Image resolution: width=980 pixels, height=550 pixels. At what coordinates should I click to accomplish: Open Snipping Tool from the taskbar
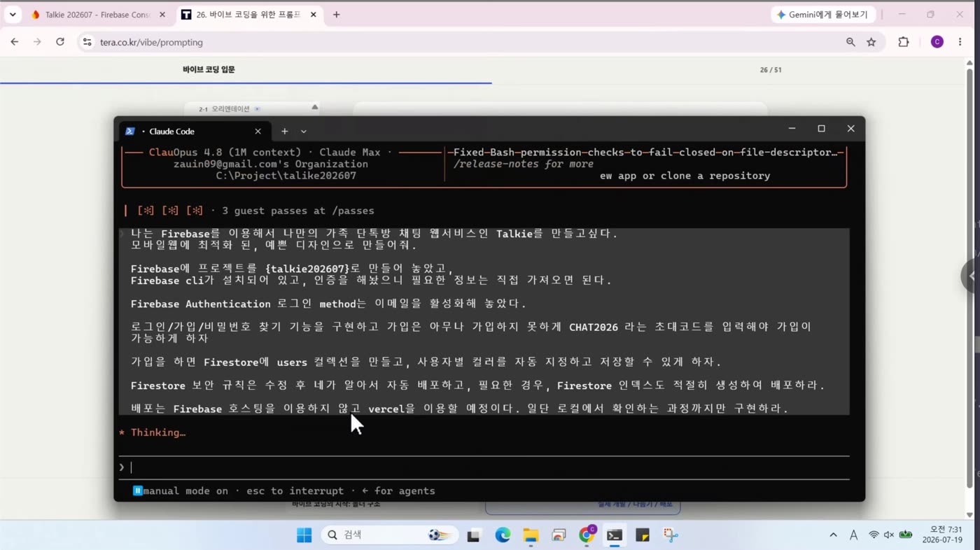click(671, 535)
